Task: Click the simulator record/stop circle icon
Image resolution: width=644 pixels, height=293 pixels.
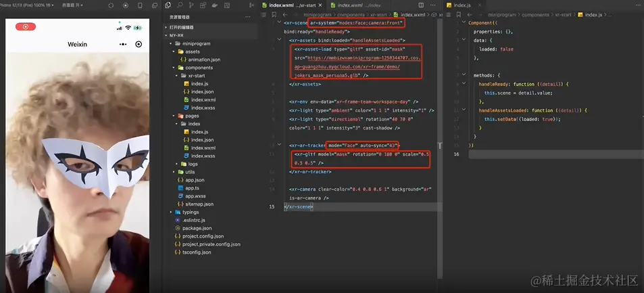Action: pos(126,5)
